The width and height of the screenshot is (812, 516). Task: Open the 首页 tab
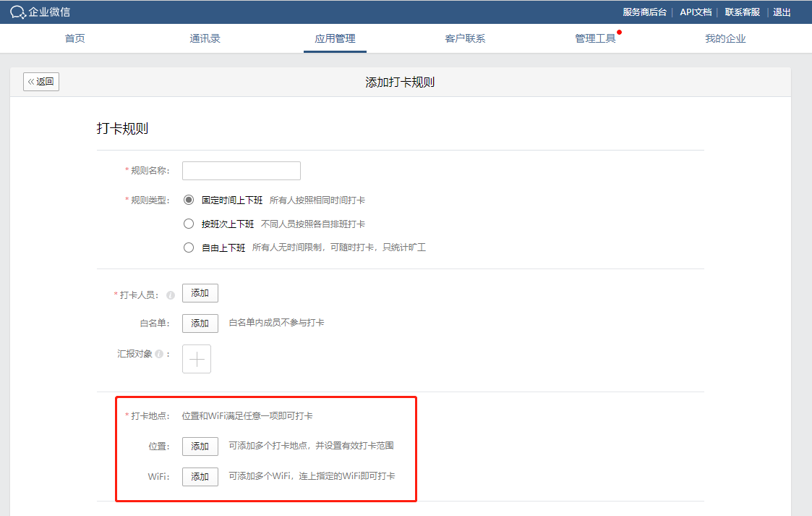tap(74, 38)
